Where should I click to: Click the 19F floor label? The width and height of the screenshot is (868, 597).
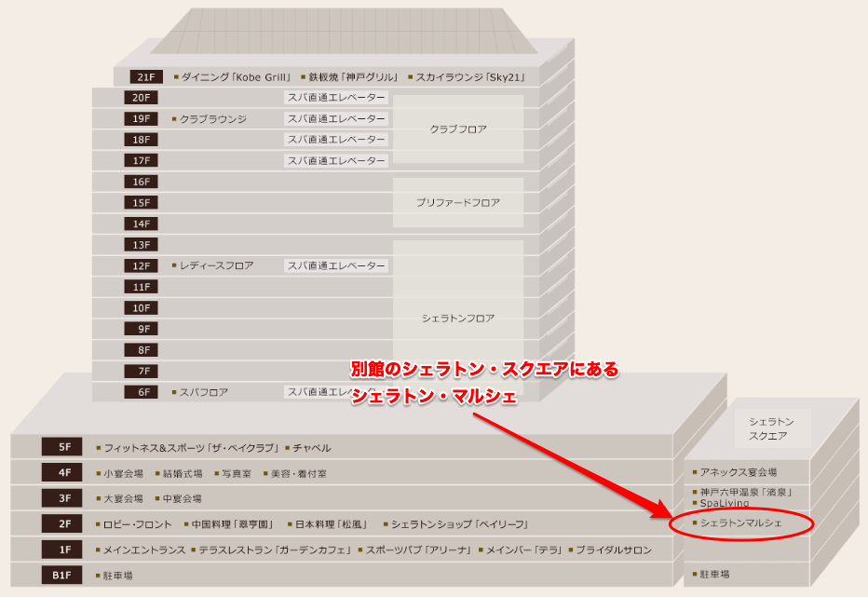click(x=142, y=118)
